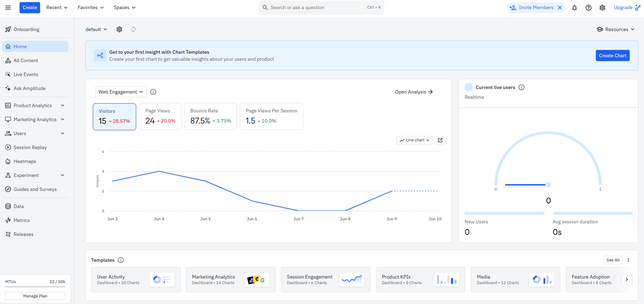Click the Templates info icon
The width and height of the screenshot is (644, 304).
tap(121, 260)
